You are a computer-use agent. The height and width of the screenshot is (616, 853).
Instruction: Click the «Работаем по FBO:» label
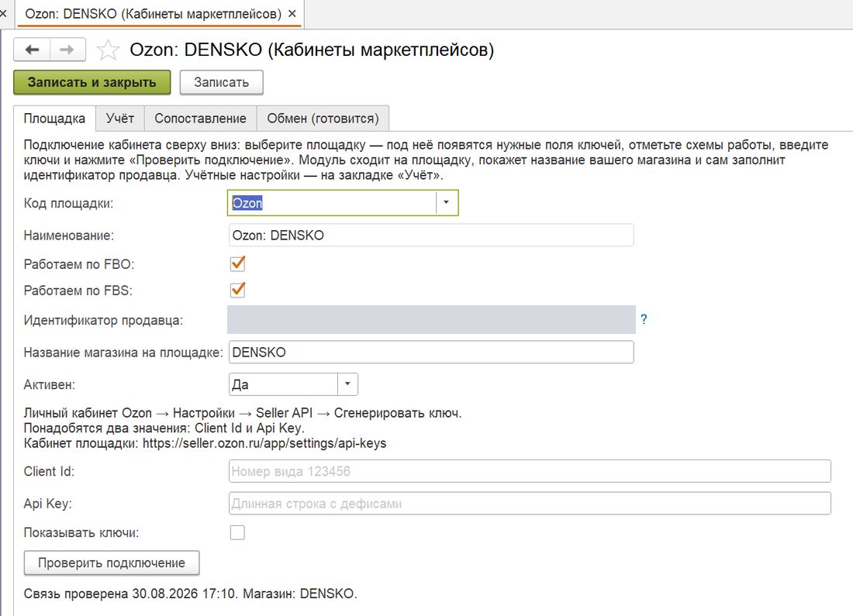(x=79, y=264)
